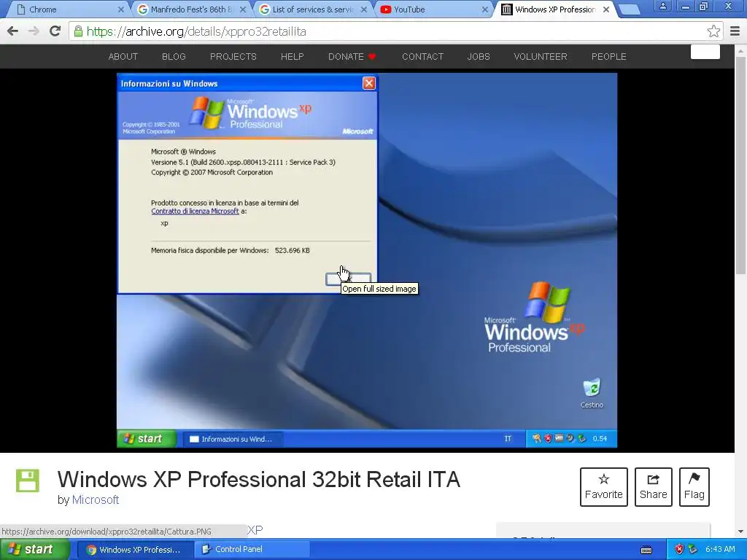Open the PROJECTS nav link
747x560 pixels.
click(x=233, y=57)
